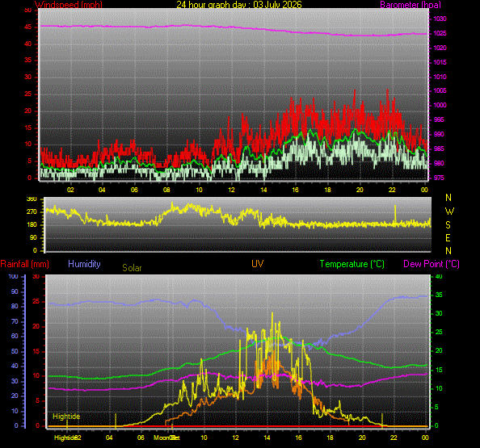Select the Rainfall (mm) legend label
This screenshot has width=480, height=448.
25,264
